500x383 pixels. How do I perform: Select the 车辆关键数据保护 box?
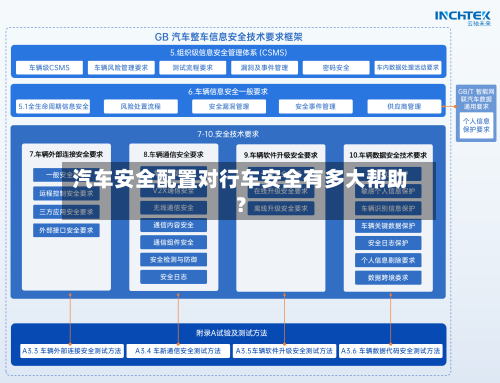pyautogui.click(x=388, y=226)
